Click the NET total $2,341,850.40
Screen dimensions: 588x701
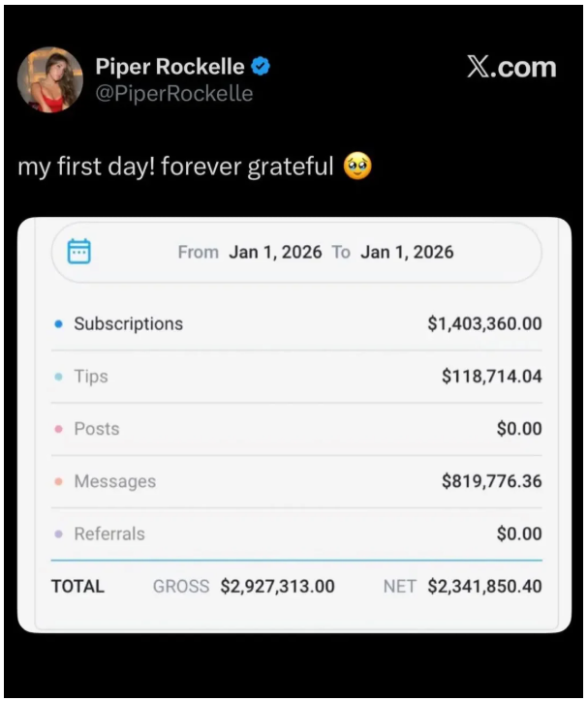coord(484,586)
